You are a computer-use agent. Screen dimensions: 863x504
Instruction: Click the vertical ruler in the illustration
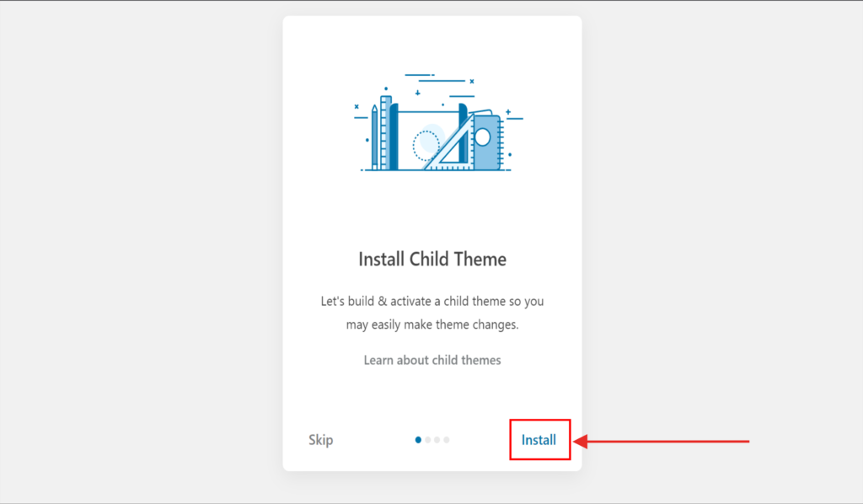[385, 133]
